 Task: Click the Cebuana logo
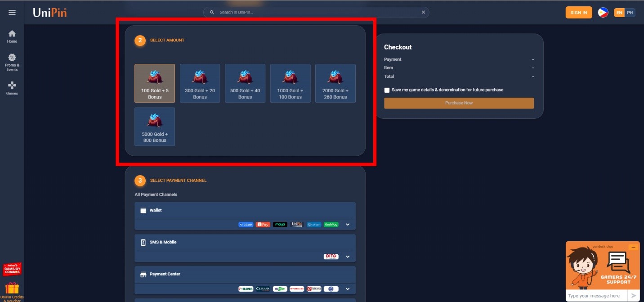[x=263, y=289]
